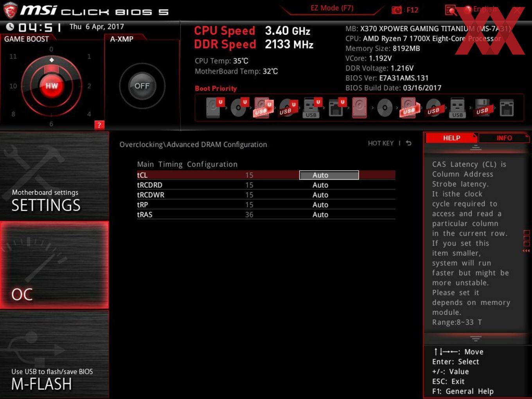The height and width of the screenshot is (399, 532).
Task: Select the UEFI USB CD/DVD boot icon
Action: tap(288, 108)
